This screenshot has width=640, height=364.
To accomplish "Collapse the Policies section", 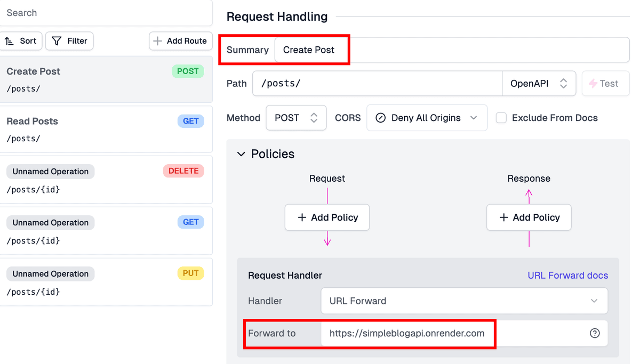I will 242,154.
